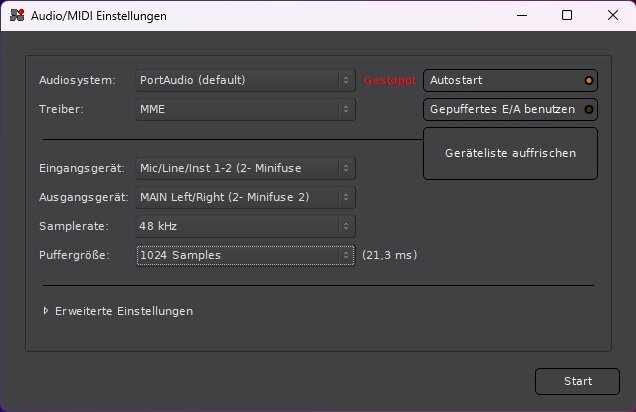This screenshot has height=412, width=636.
Task: Minimize the Audio/MIDI Einstellungen window
Action: 522,15
